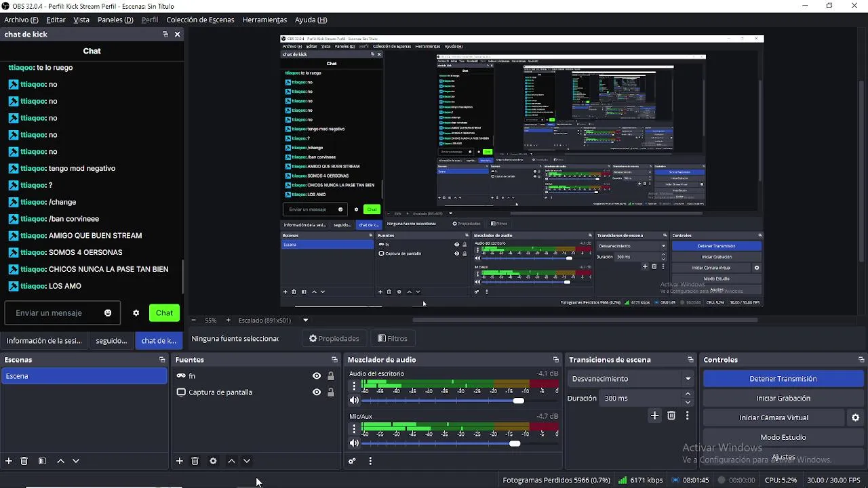Undock the Controles panel
868x488 pixels.
861,360
